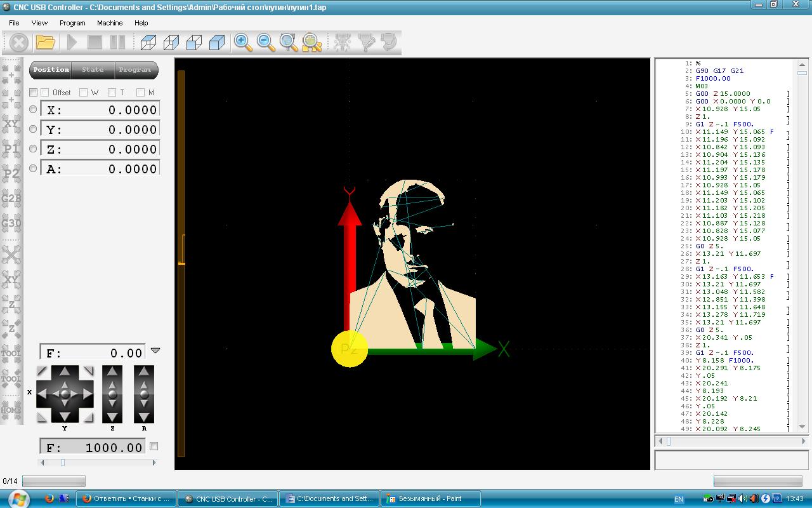Click the Emergency Stop toolbar icon
This screenshot has height=508, width=812.
pyautogui.click(x=19, y=43)
